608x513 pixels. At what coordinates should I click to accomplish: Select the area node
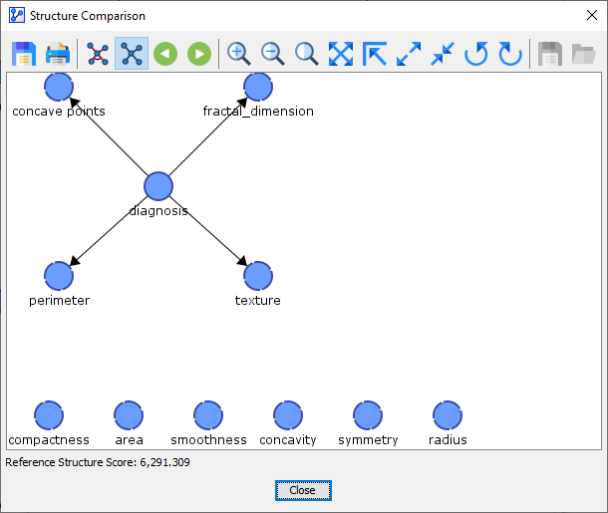(129, 415)
